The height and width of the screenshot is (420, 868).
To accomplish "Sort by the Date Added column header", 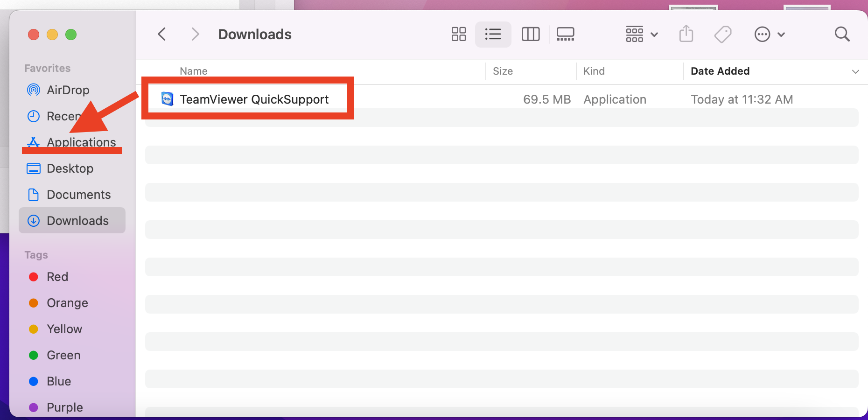I will 720,71.
